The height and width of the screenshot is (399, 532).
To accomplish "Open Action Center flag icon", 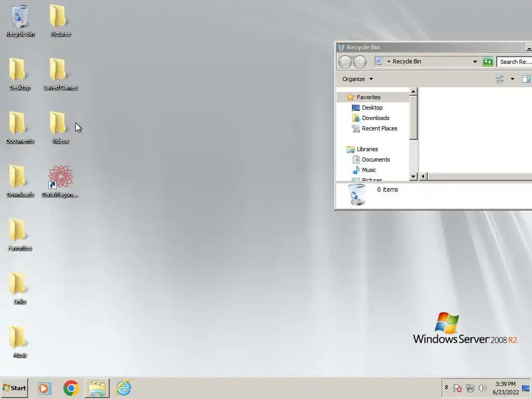I will coord(457,388).
